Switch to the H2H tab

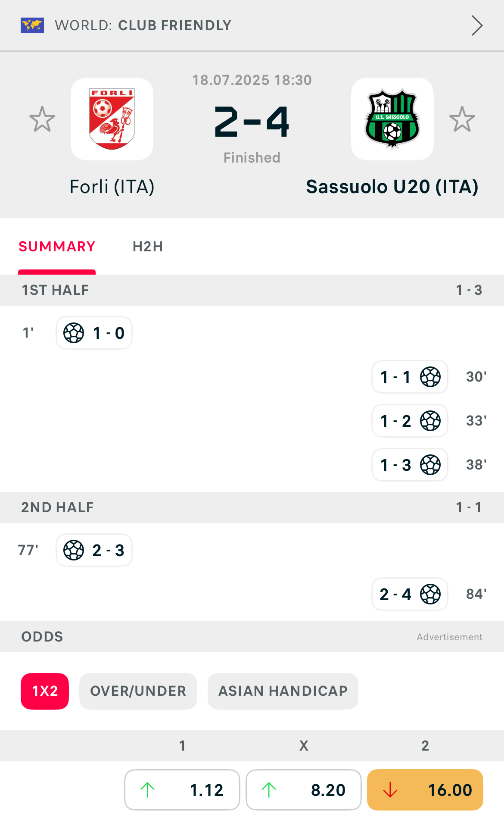coord(148,247)
